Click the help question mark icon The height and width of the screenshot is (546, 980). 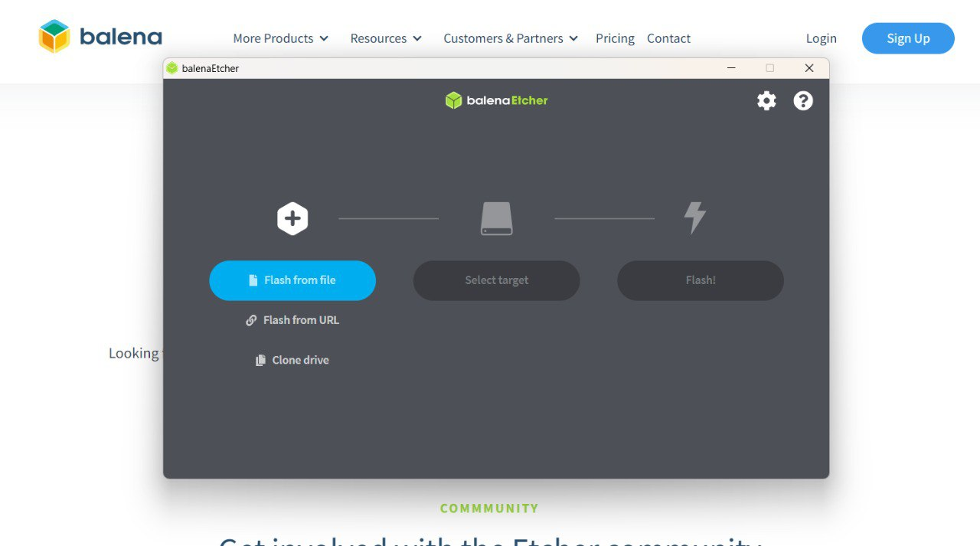click(x=803, y=100)
